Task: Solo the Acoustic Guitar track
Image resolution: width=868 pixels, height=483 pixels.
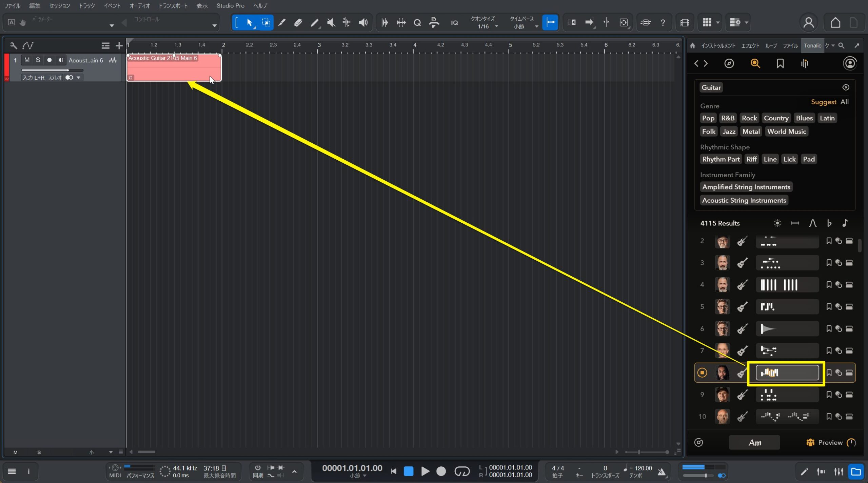Action: 38,60
